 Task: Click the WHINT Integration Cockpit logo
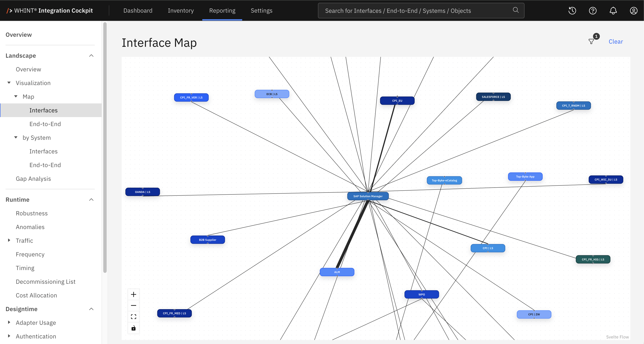tap(50, 10)
